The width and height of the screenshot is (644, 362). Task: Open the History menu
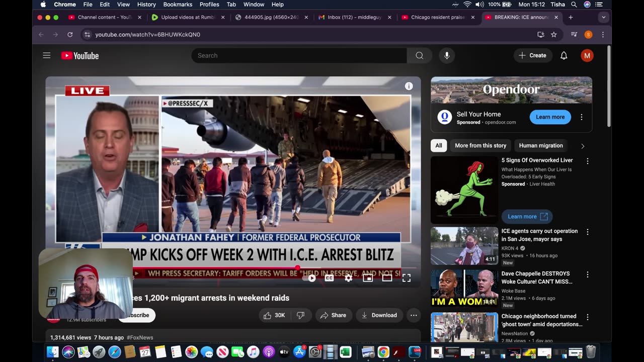tap(146, 4)
